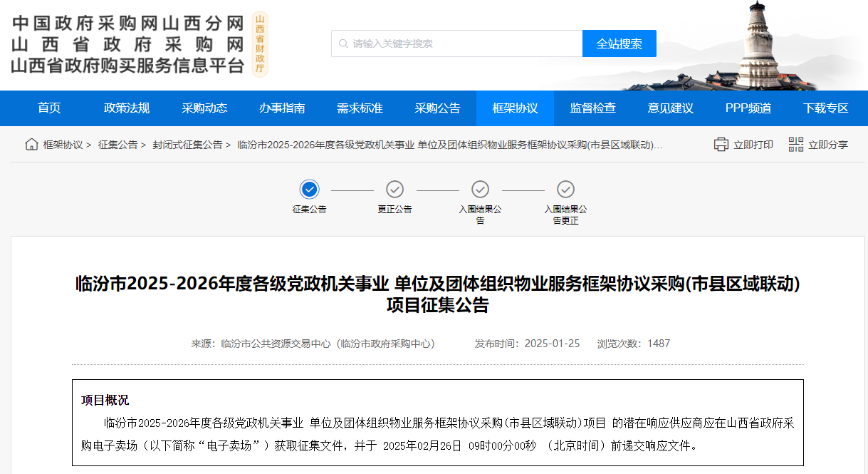Click the 立即打印 print icon
The image size is (868, 474).
pos(721,144)
